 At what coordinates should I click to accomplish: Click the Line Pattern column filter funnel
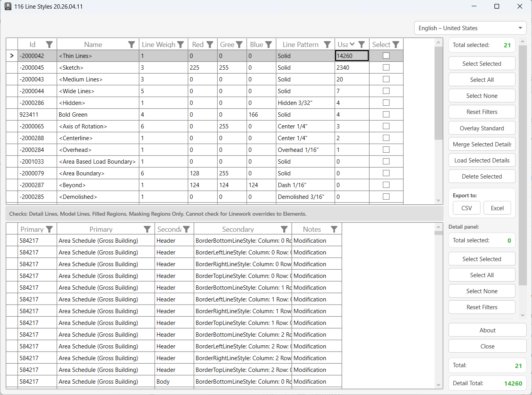(x=327, y=45)
